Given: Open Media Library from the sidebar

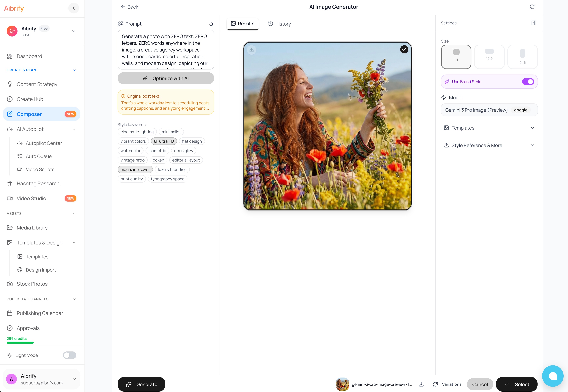Looking at the screenshot, I should coord(32,228).
